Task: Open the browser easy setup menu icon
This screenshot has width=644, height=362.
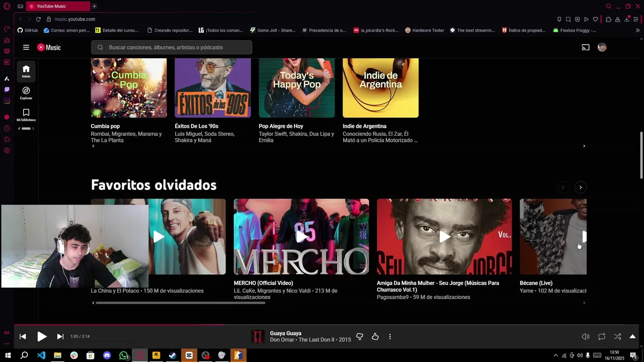Action: tap(636, 19)
